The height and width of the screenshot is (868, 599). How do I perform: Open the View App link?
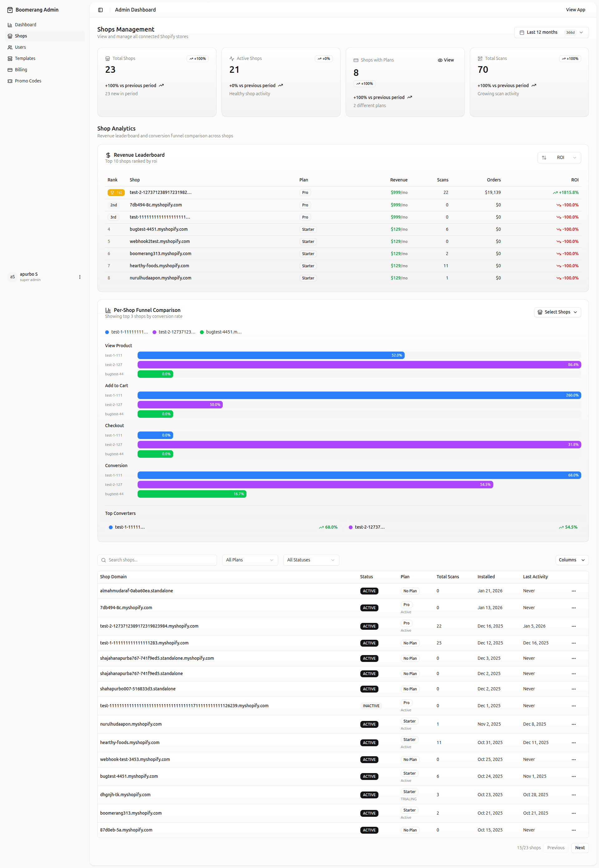coord(575,10)
